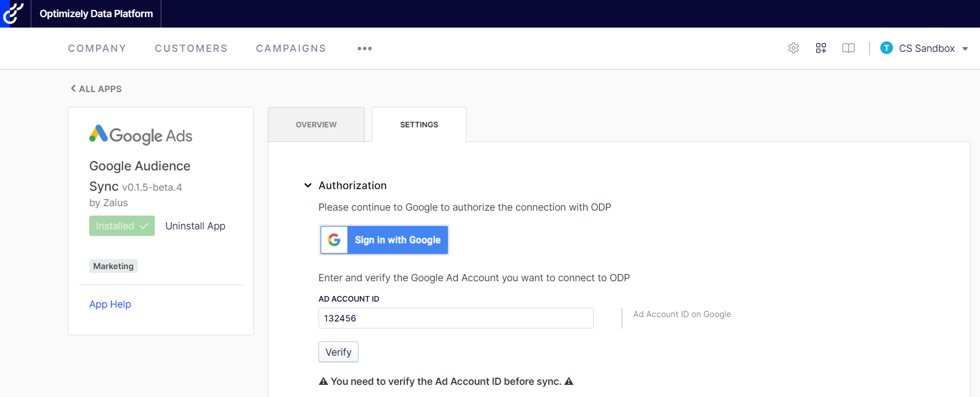
Task: Open the Campaigns menu
Action: pos(291,49)
